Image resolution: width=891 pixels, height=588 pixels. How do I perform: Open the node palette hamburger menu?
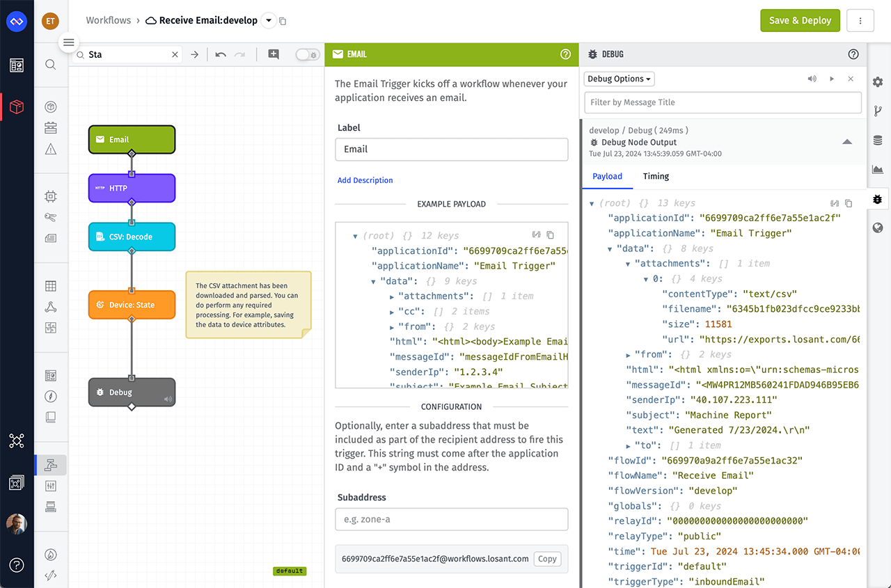68,42
